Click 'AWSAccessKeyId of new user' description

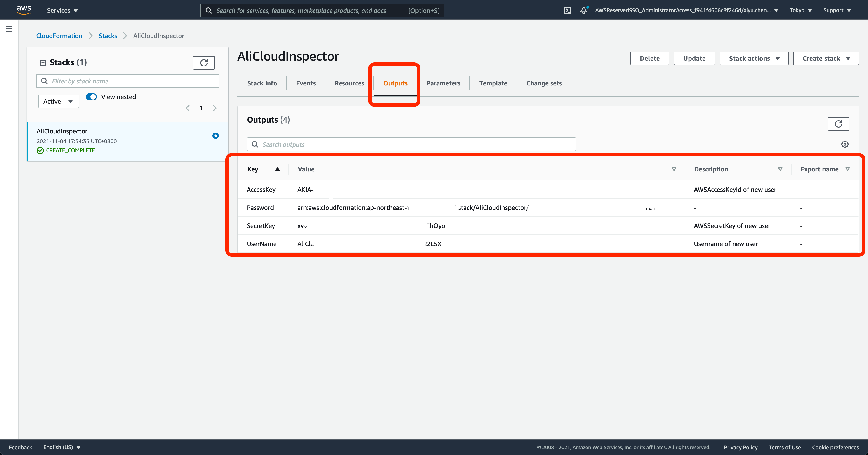point(735,190)
